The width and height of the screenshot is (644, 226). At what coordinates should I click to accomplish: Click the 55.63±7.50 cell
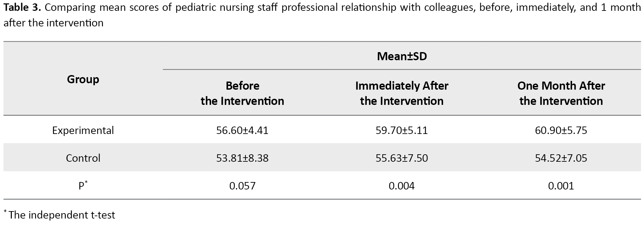402,158
